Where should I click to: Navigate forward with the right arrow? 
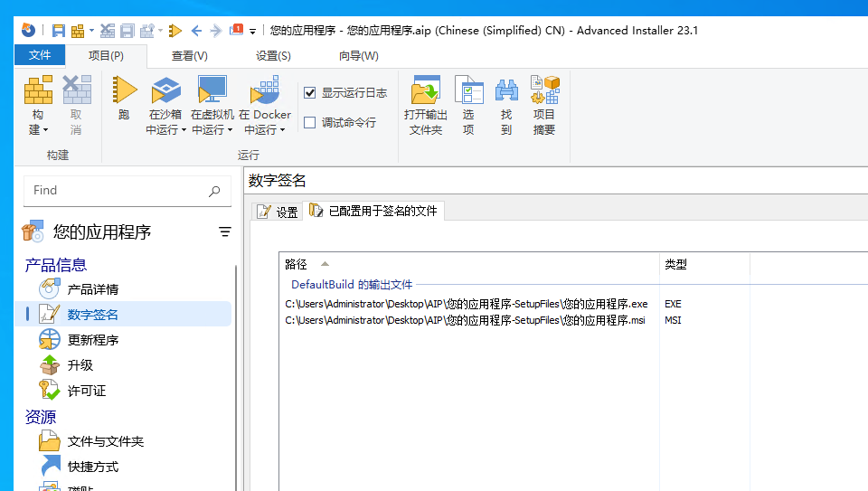pyautogui.click(x=216, y=31)
